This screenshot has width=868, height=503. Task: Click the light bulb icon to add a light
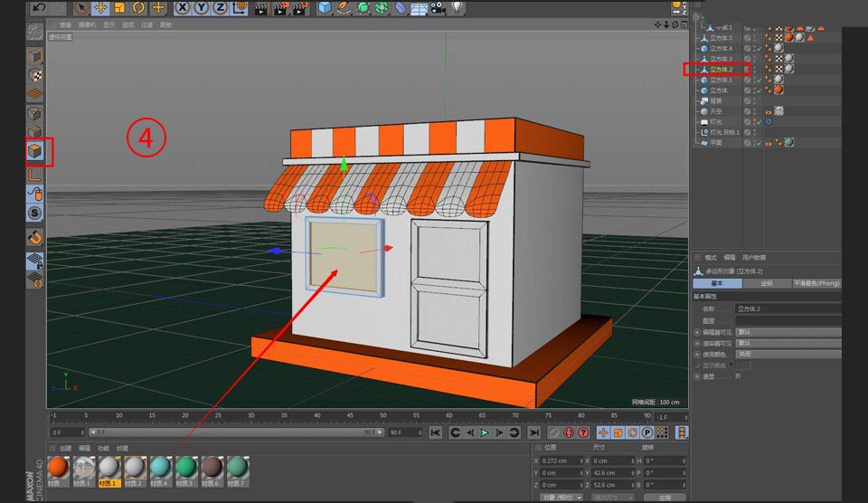(x=458, y=8)
